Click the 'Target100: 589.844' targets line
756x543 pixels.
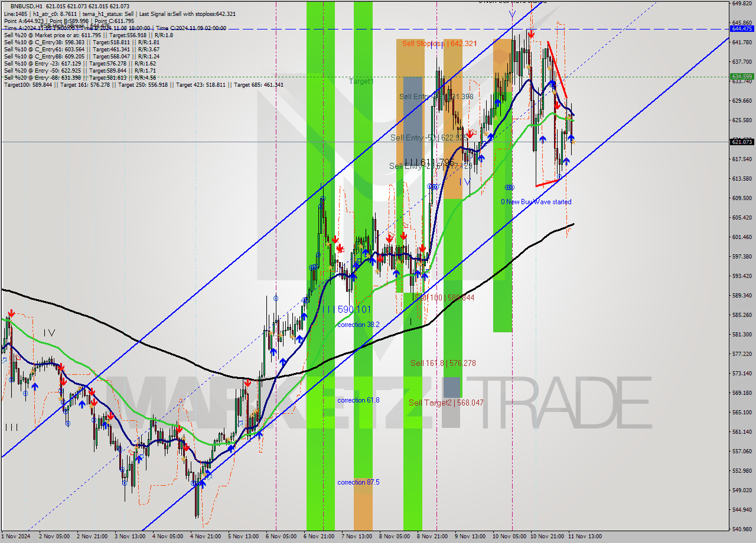tap(144, 84)
